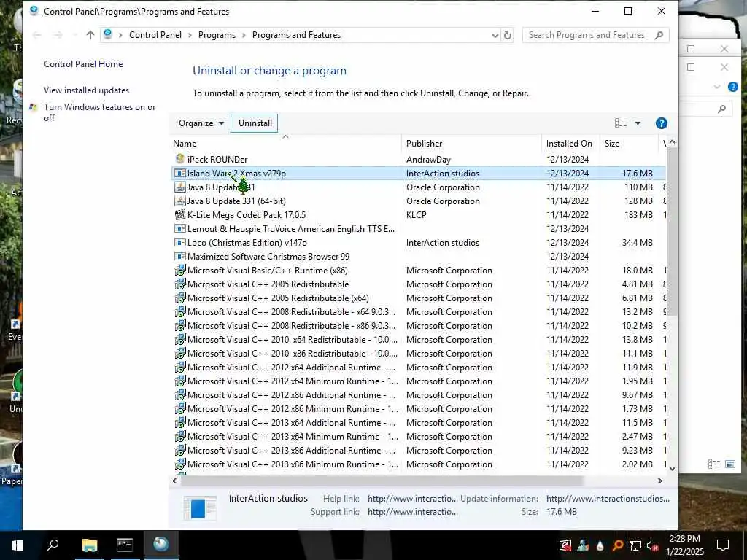
Task: Select Visual C++ 2008 Redistributable x86 row
Action: [418, 325]
